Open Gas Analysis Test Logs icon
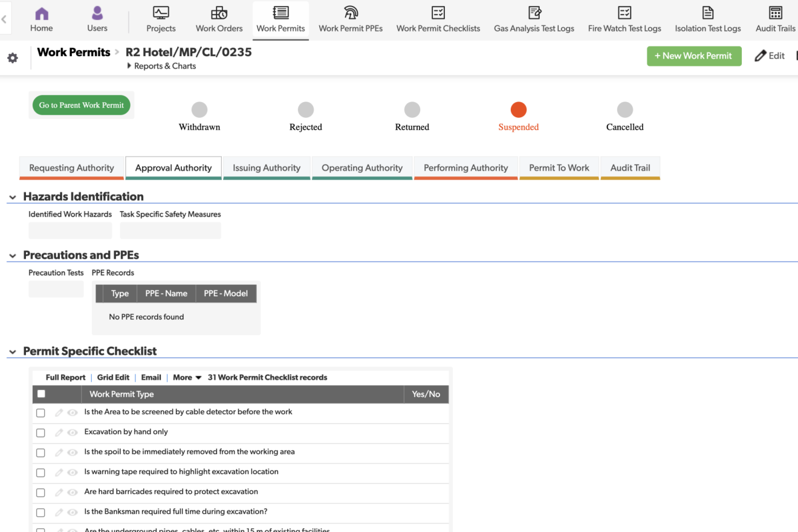The width and height of the screenshot is (798, 532). coord(534,14)
